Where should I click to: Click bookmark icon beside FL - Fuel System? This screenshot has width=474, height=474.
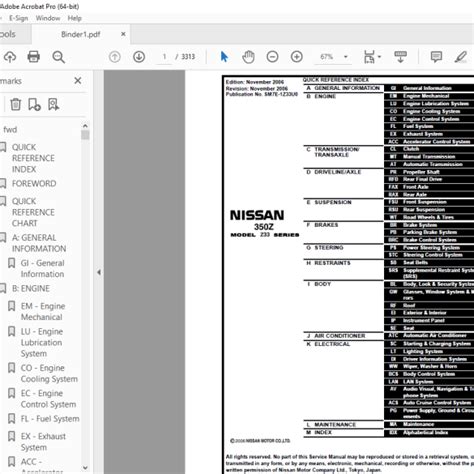point(11,418)
